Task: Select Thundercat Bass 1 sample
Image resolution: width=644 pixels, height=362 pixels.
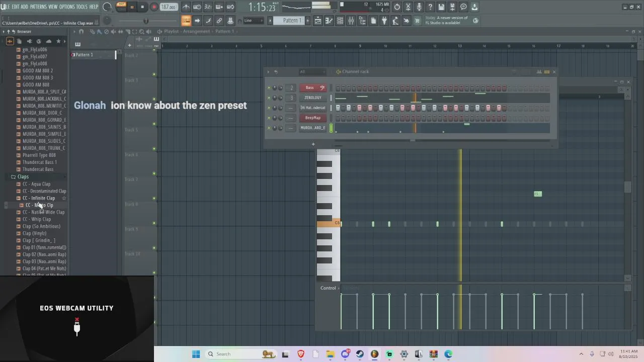Action: 39,162
